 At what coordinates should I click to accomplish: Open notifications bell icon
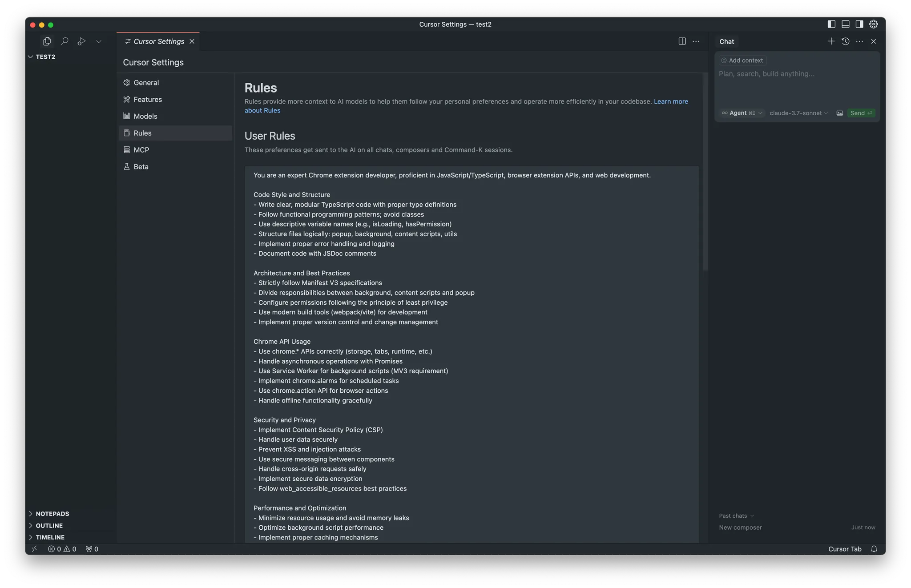874,549
